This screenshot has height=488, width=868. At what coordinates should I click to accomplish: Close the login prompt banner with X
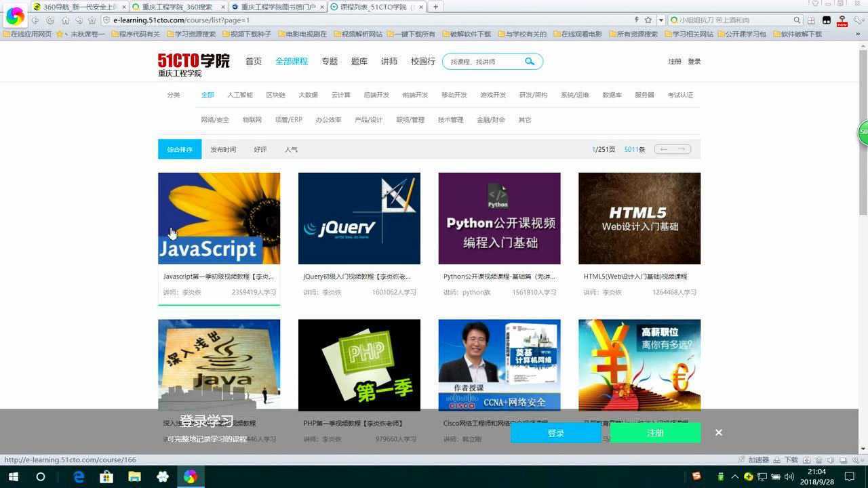(718, 432)
